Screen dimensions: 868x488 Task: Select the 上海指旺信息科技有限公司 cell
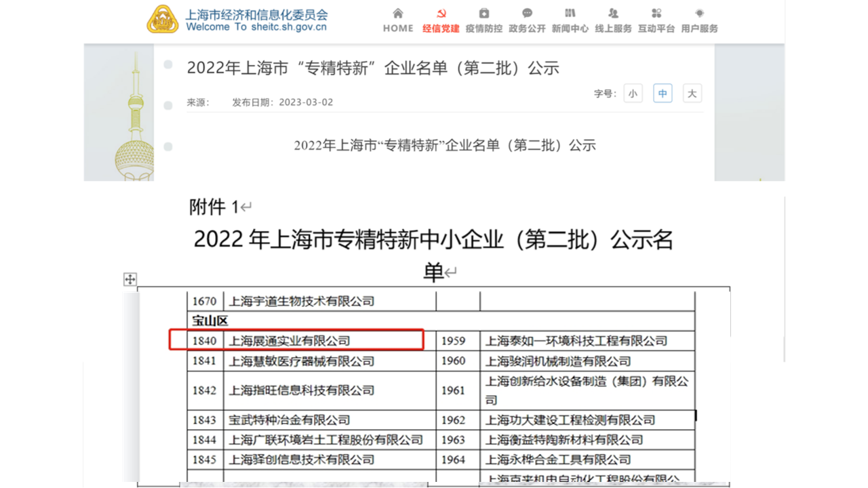coord(329,390)
